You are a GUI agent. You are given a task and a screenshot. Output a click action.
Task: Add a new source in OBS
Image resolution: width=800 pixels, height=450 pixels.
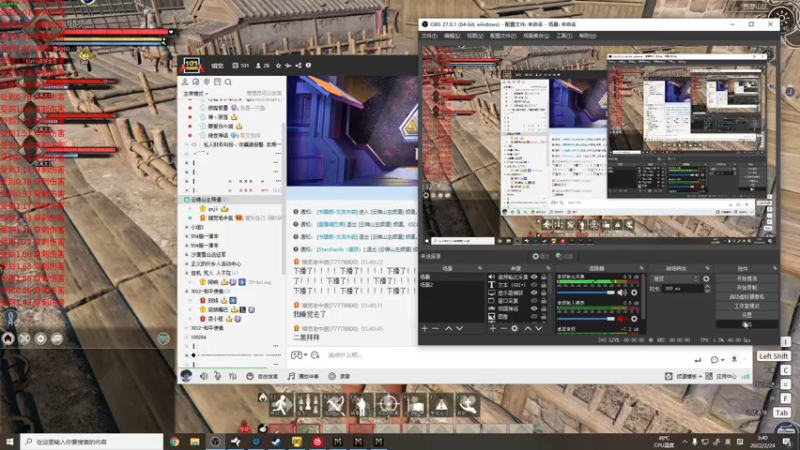coord(492,329)
